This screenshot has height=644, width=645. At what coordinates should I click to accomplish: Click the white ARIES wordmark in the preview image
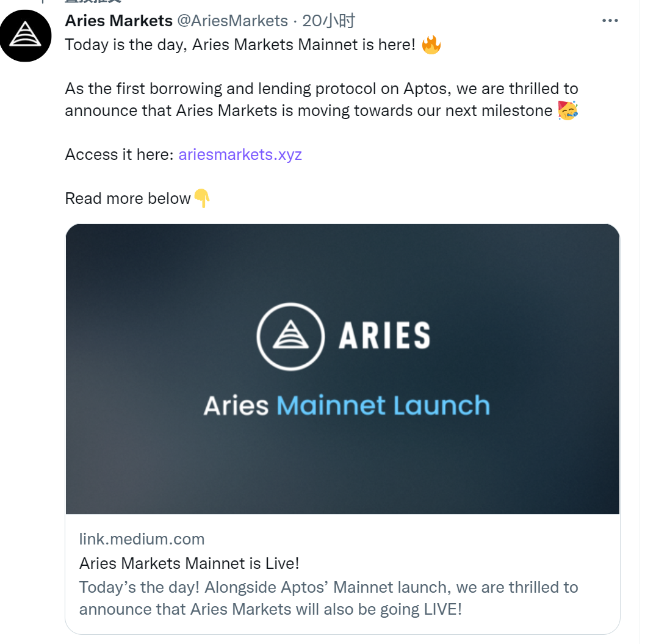pos(384,335)
